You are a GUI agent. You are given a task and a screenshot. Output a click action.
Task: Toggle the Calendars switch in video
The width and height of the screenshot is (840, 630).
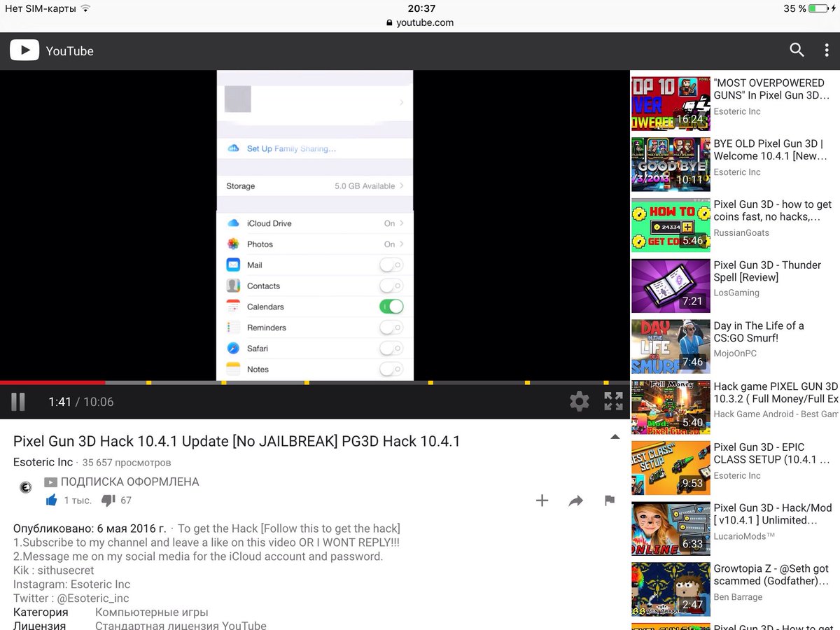point(391,307)
